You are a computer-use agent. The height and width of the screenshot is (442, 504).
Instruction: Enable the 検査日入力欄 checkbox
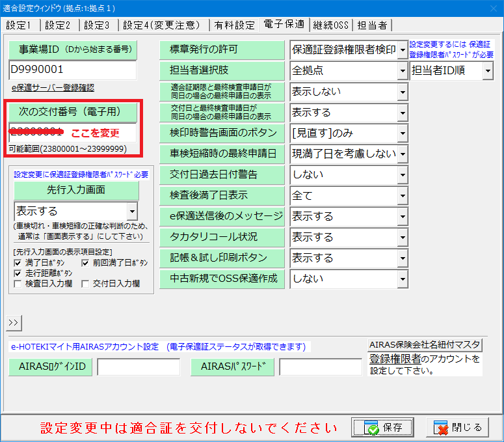click(18, 284)
